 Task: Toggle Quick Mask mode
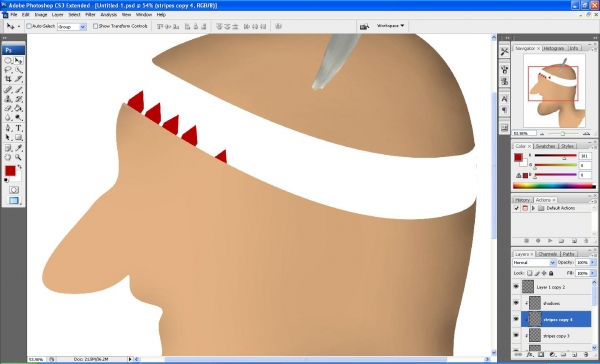(x=14, y=190)
